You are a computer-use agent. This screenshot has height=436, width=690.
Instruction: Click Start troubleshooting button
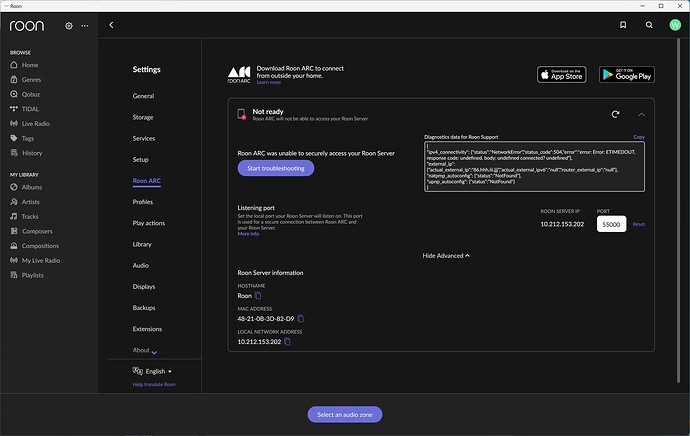[276, 168]
